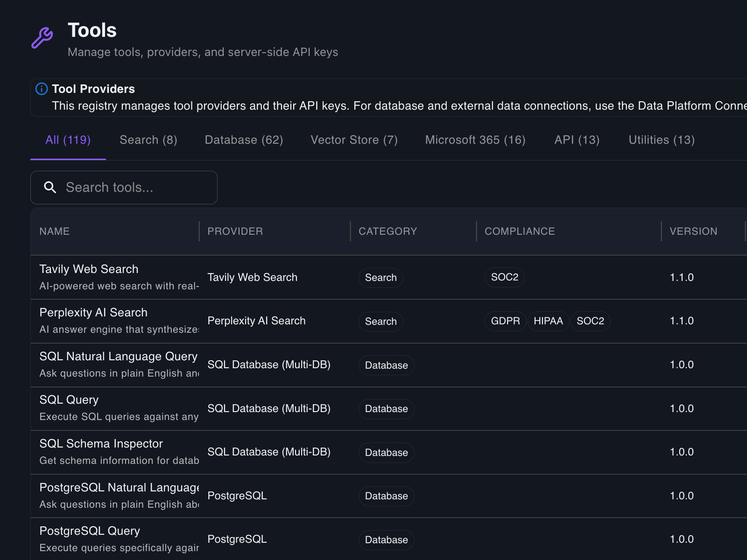Open the SQL Query tool name
Screen dimensions: 747x560
[69, 400]
